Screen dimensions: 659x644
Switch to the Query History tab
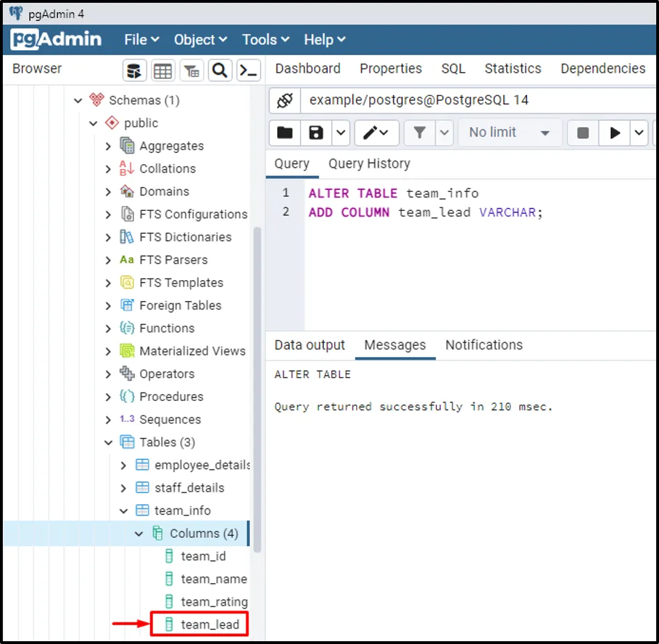[369, 164]
